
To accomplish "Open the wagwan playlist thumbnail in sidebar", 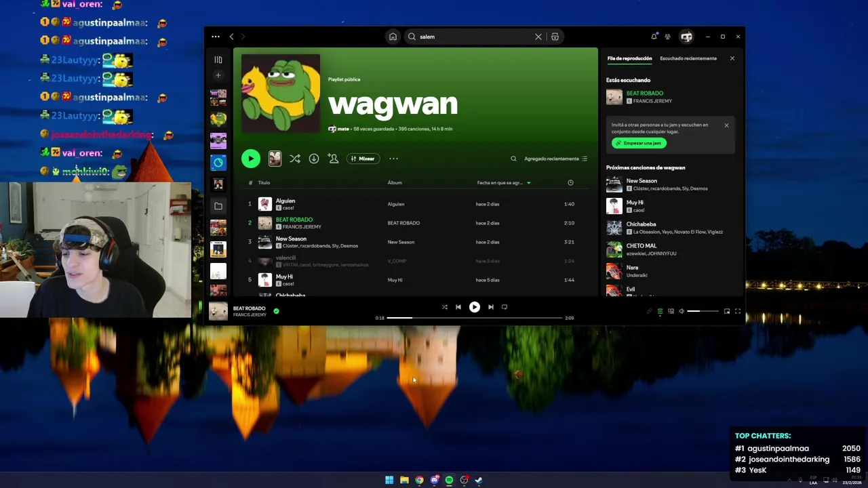I will point(218,119).
